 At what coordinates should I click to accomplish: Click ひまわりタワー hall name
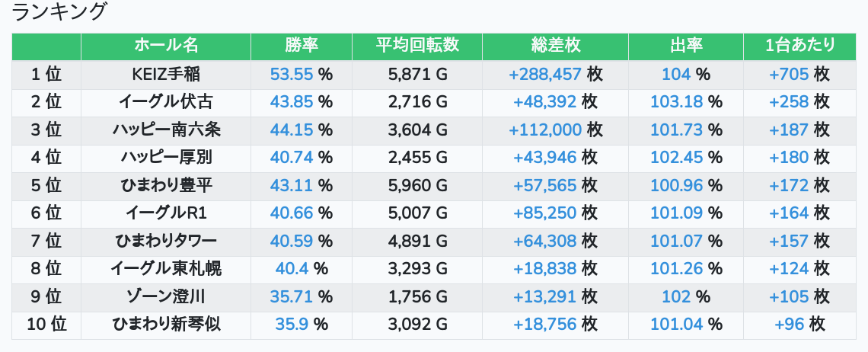[x=166, y=242]
